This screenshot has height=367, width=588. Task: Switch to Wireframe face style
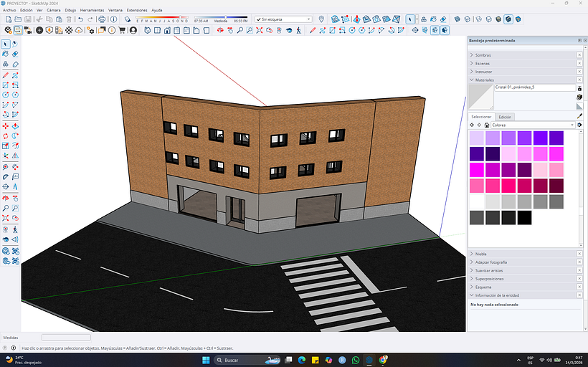click(x=479, y=19)
